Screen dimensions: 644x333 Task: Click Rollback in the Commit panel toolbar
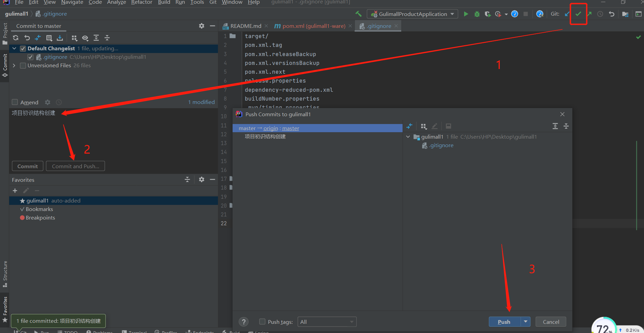[x=27, y=38]
